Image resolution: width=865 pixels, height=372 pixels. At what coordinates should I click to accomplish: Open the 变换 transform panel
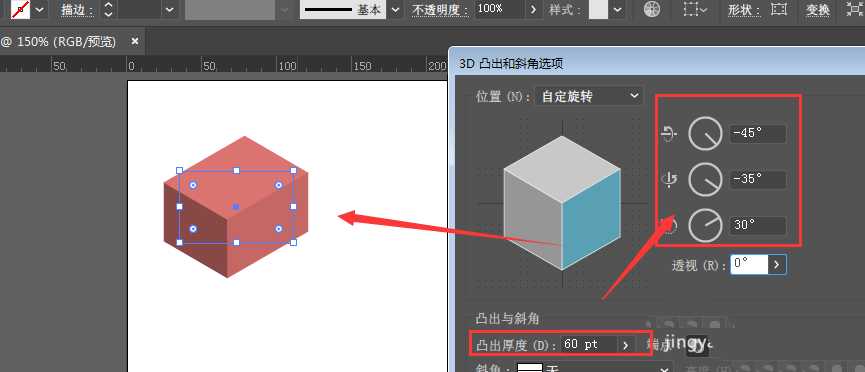click(x=818, y=10)
